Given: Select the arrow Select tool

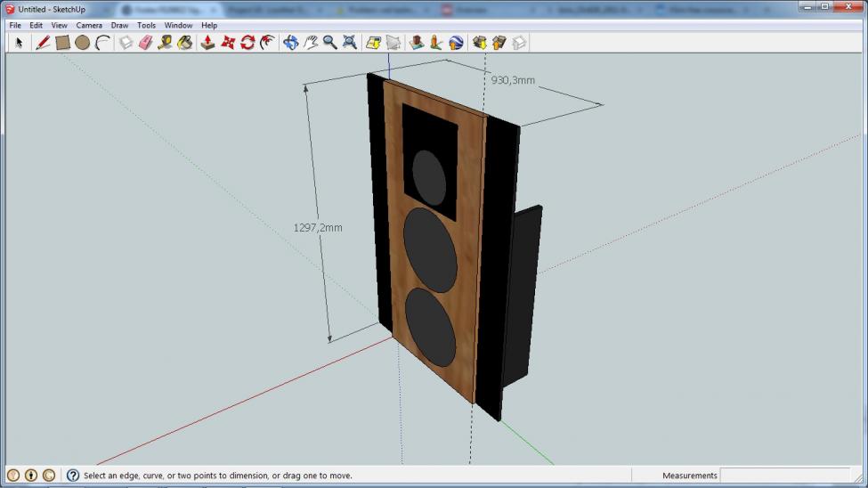Looking at the screenshot, I should 19,43.
